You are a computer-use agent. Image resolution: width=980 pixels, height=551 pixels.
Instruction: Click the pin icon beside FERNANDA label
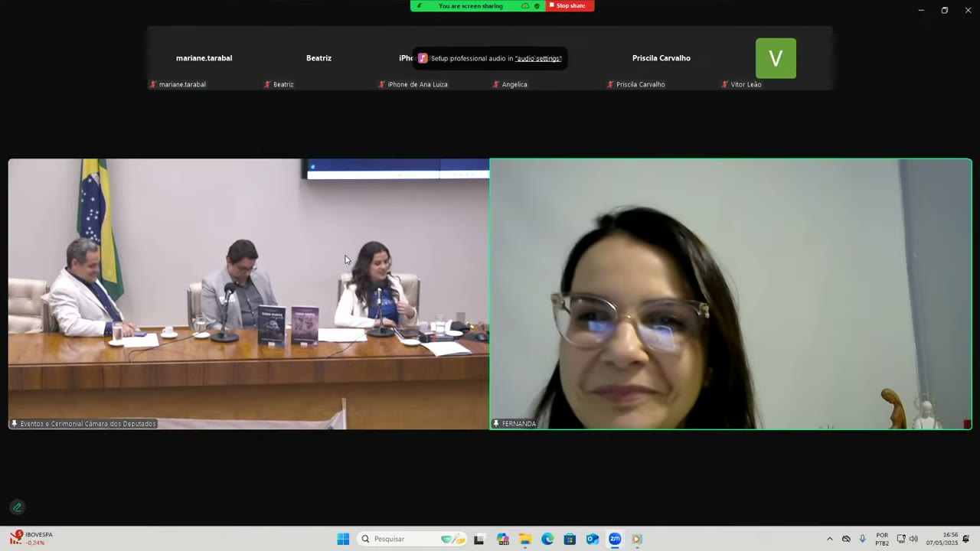pos(496,423)
